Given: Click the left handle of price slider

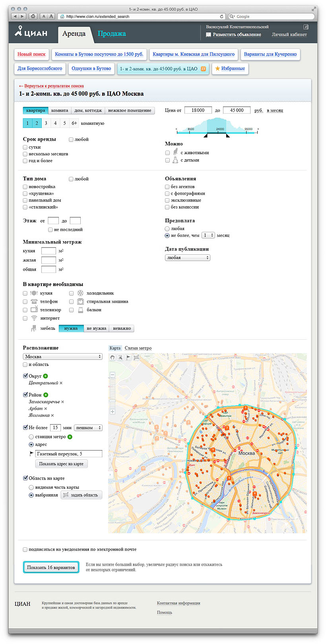Looking at the screenshot, I should [206, 136].
